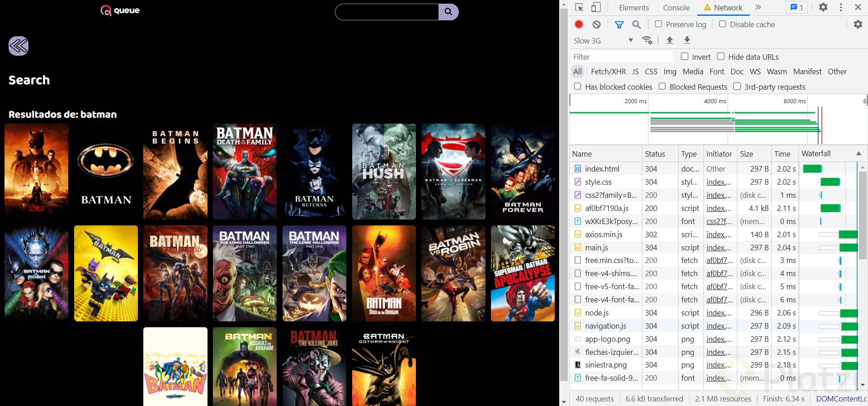
Task: Show more DevTools tabs chevron
Action: click(758, 7)
